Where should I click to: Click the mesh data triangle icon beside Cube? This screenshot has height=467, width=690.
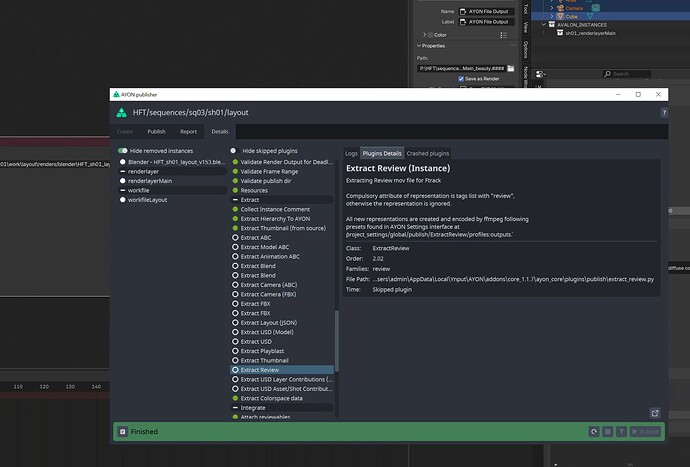pyautogui.click(x=590, y=16)
